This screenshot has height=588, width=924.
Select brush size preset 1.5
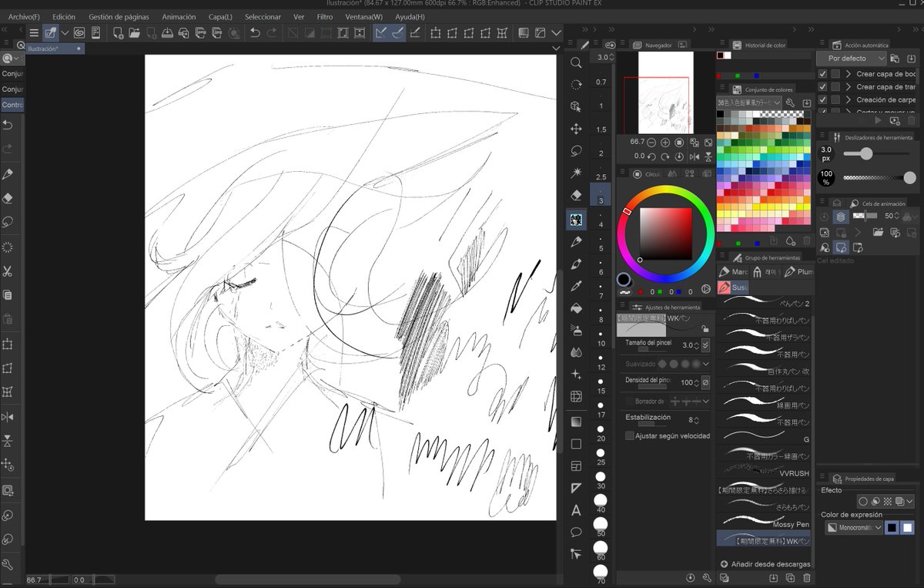[x=601, y=125]
